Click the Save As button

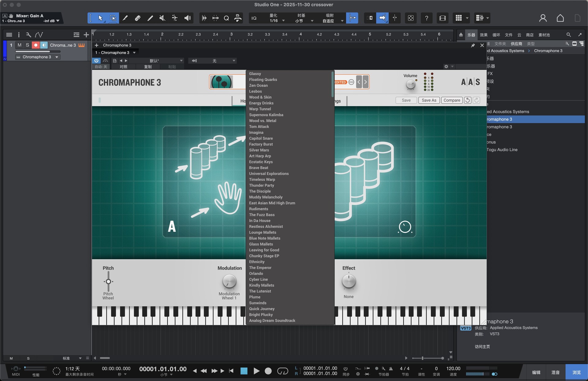click(x=429, y=100)
